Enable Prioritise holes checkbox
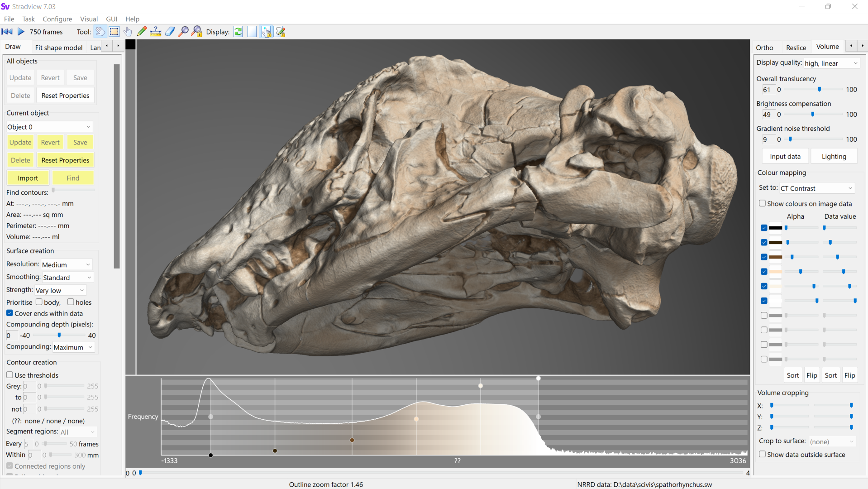Viewport: 868px width, 489px height. pyautogui.click(x=71, y=302)
